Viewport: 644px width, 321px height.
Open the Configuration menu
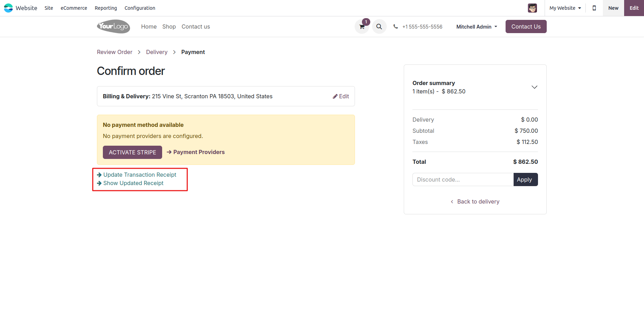click(140, 8)
